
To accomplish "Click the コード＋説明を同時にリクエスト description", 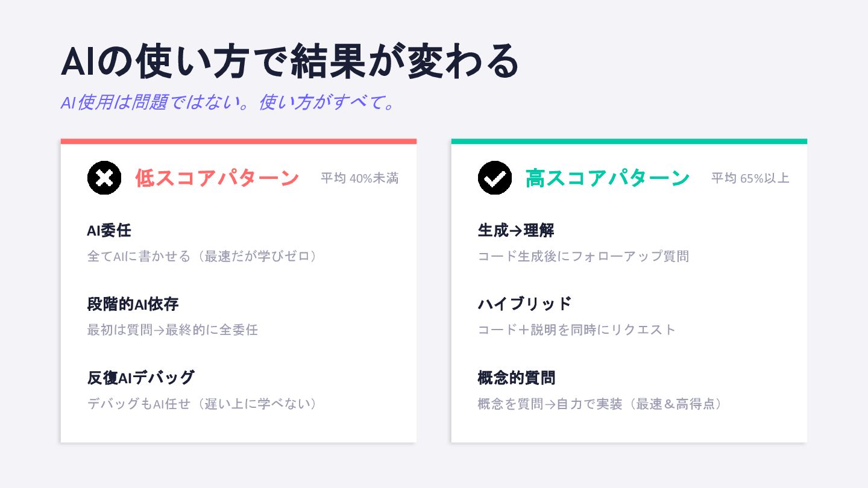I will 577,330.
